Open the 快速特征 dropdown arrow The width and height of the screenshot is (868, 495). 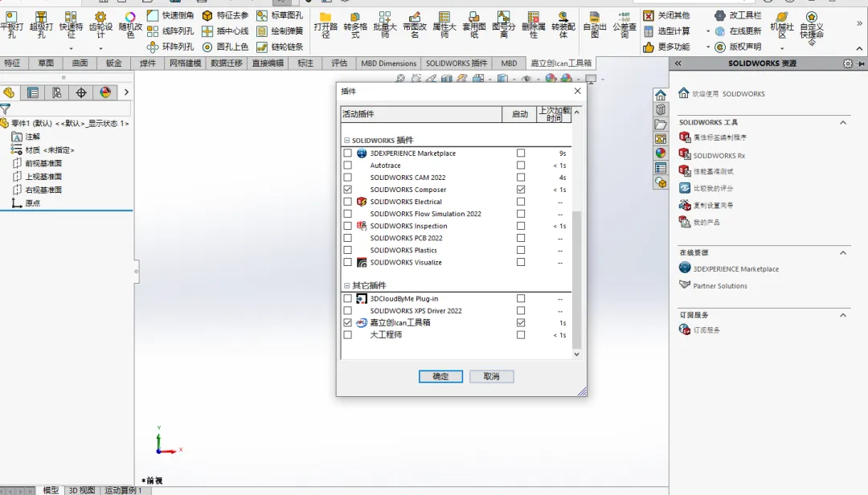71,49
